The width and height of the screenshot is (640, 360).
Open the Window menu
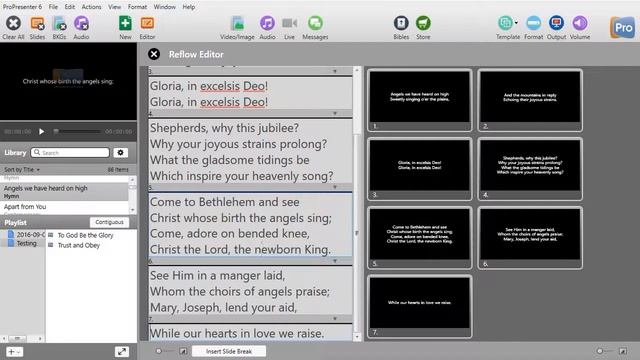(x=164, y=7)
